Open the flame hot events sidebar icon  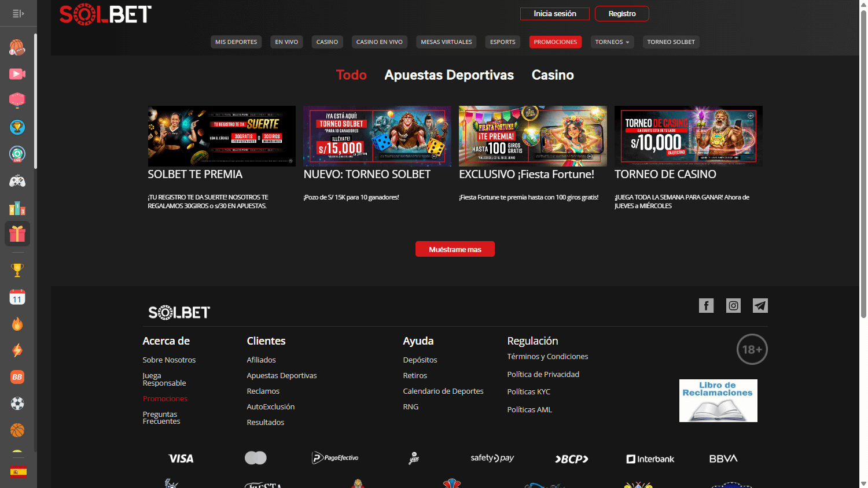pyautogui.click(x=17, y=324)
